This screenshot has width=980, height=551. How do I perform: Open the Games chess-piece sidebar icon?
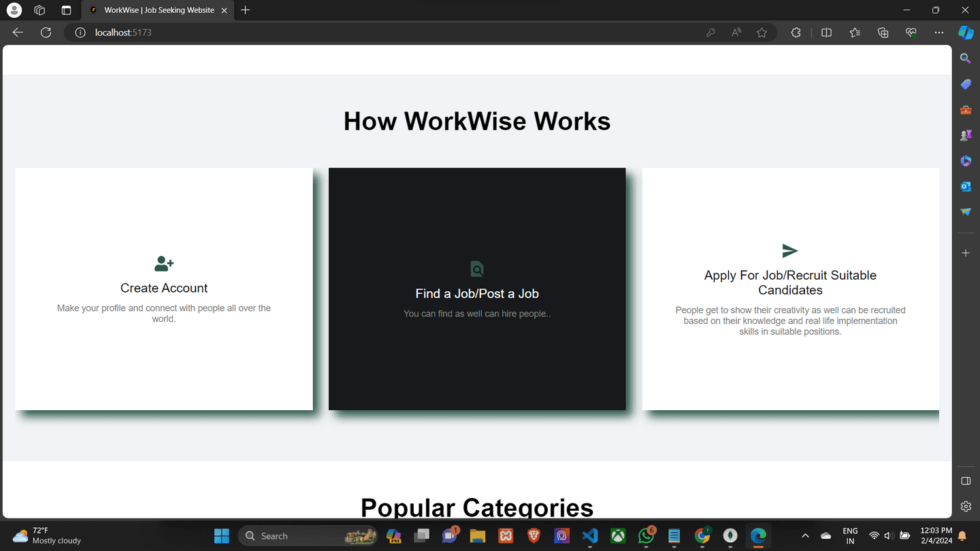pos(966,135)
